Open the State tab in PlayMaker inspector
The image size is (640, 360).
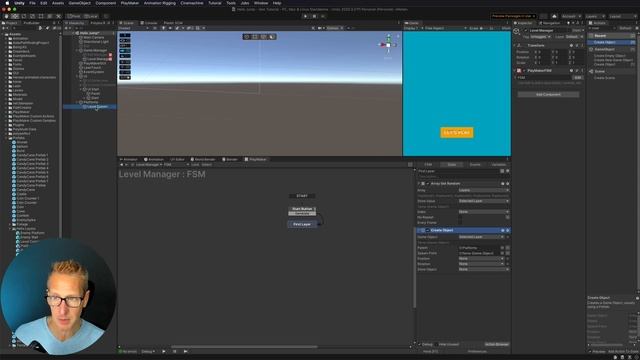(x=451, y=164)
